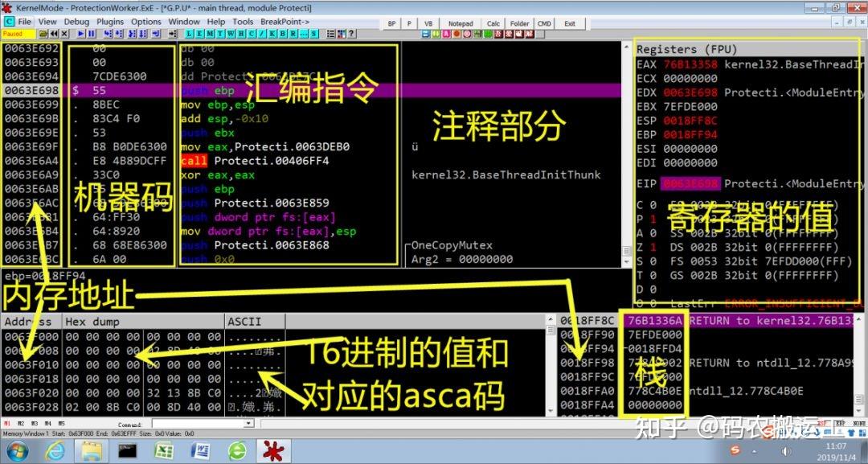Open the Plugins menu
Screen dimensions: 868x464
[111, 21]
